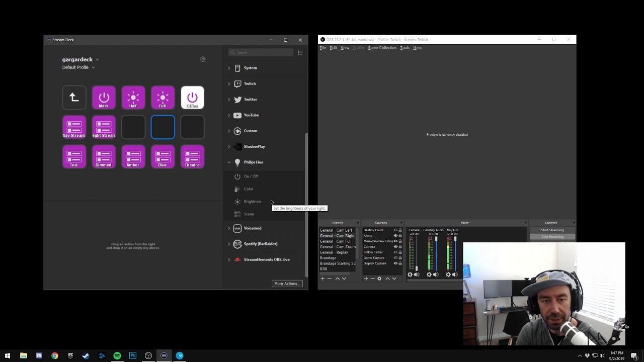This screenshot has height=362, width=644.
Task: Toggle visibility of Game Capture source
Action: (x=395, y=258)
